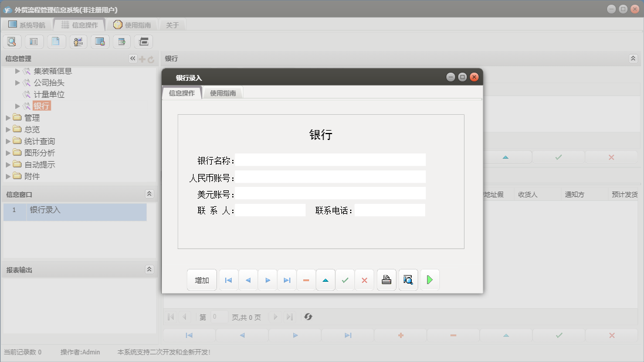Click the refresh icon on the paging bar
This screenshot has height=362, width=644.
click(307, 317)
